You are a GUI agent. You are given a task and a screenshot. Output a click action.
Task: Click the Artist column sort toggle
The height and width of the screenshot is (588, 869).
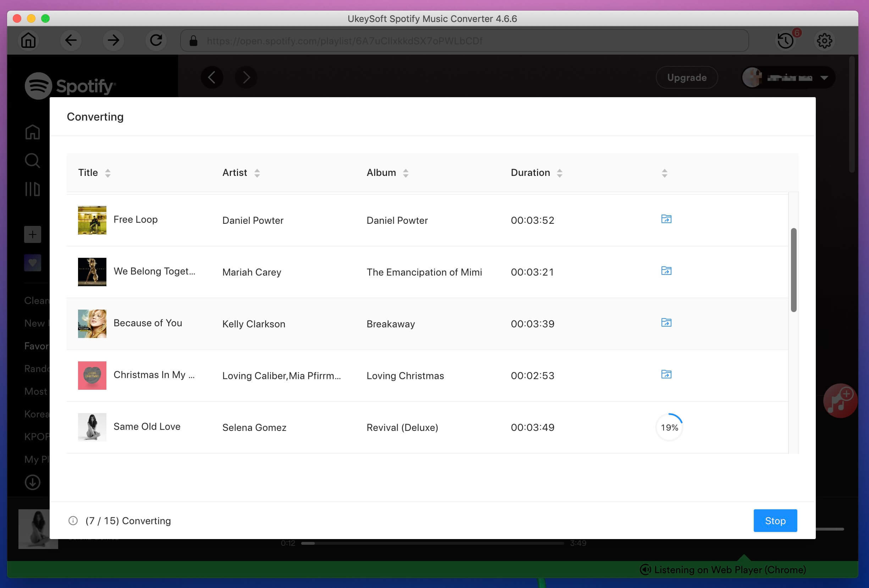(x=256, y=173)
